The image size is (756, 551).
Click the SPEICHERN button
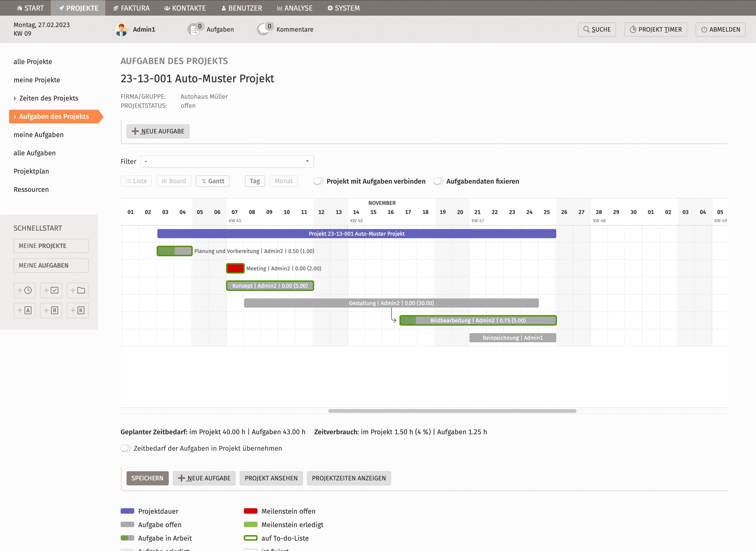pos(147,478)
